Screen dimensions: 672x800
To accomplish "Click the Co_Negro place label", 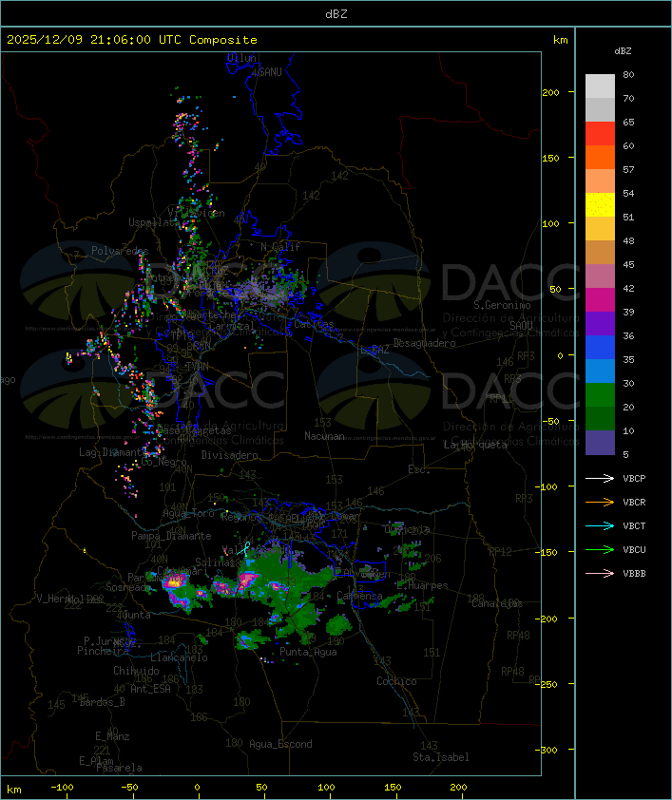I will click(x=163, y=462).
